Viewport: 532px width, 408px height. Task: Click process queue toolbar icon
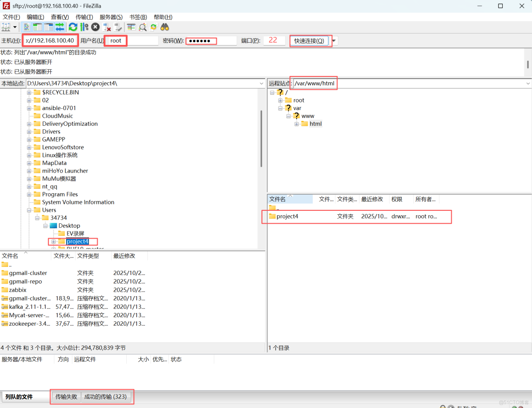pyautogui.click(x=84, y=27)
